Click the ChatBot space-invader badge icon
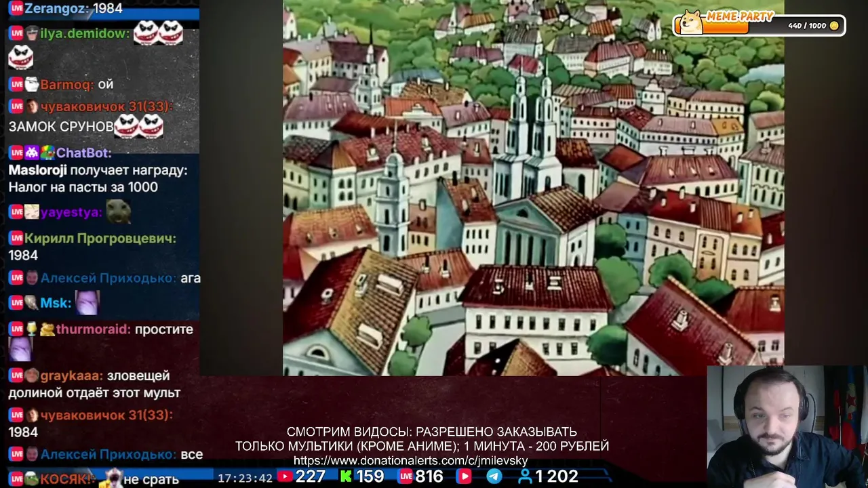 32,153
